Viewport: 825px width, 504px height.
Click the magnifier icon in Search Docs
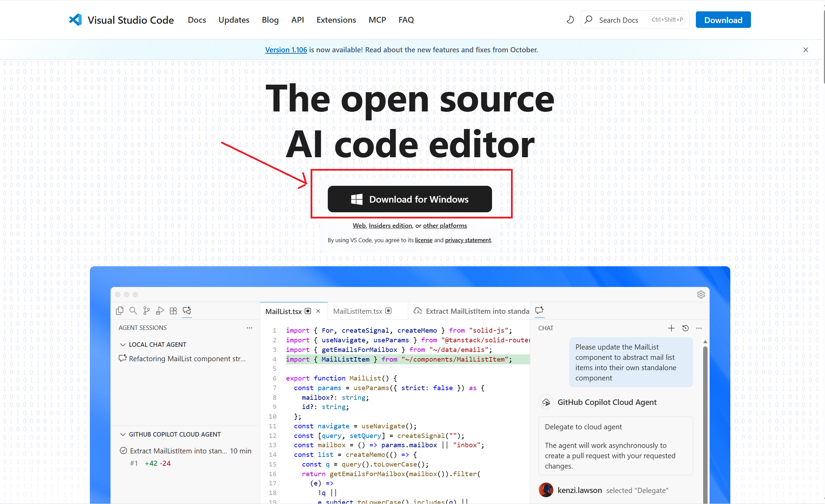(x=588, y=20)
